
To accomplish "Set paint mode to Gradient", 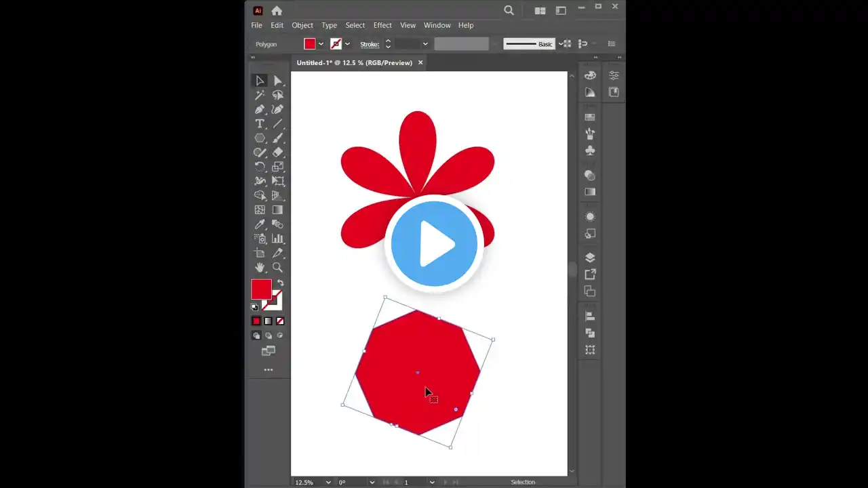I will tap(268, 321).
